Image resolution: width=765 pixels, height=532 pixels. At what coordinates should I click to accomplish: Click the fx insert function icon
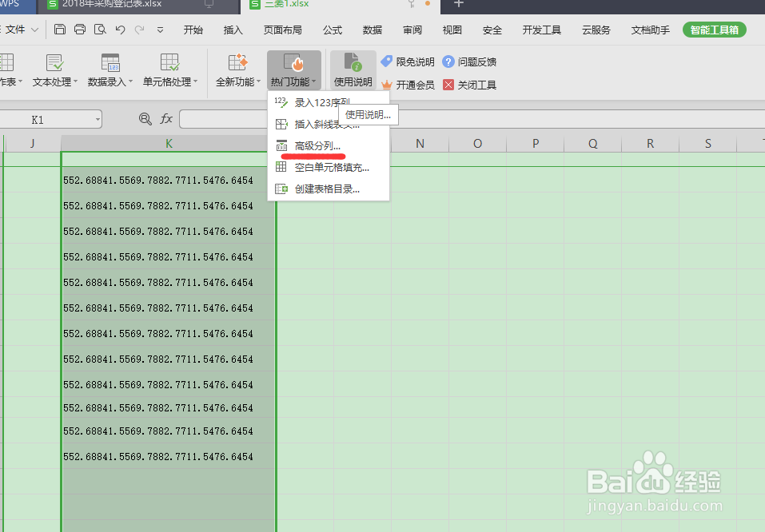(166, 119)
